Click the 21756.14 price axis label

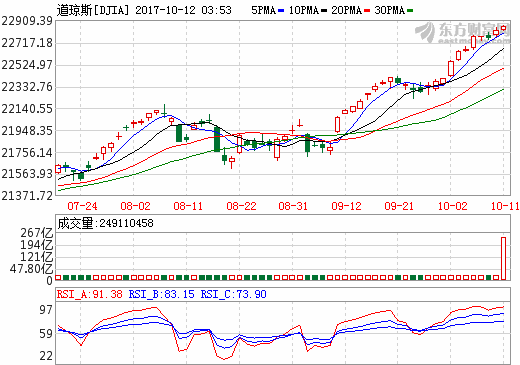tap(27, 153)
